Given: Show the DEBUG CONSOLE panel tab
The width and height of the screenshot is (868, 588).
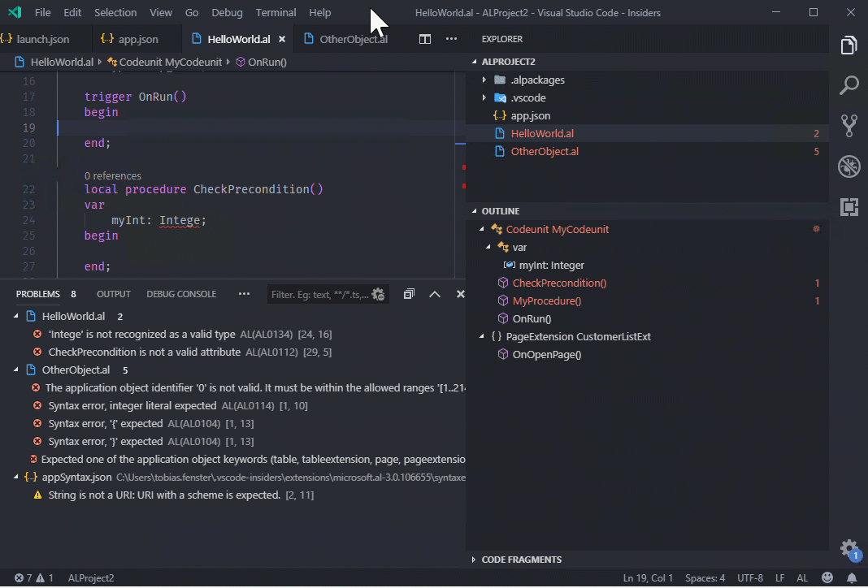Looking at the screenshot, I should (x=181, y=294).
